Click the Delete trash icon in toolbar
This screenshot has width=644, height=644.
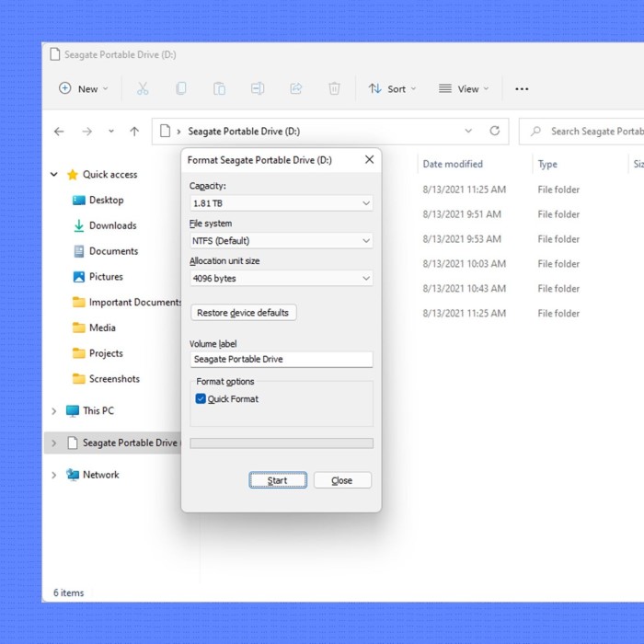(334, 88)
